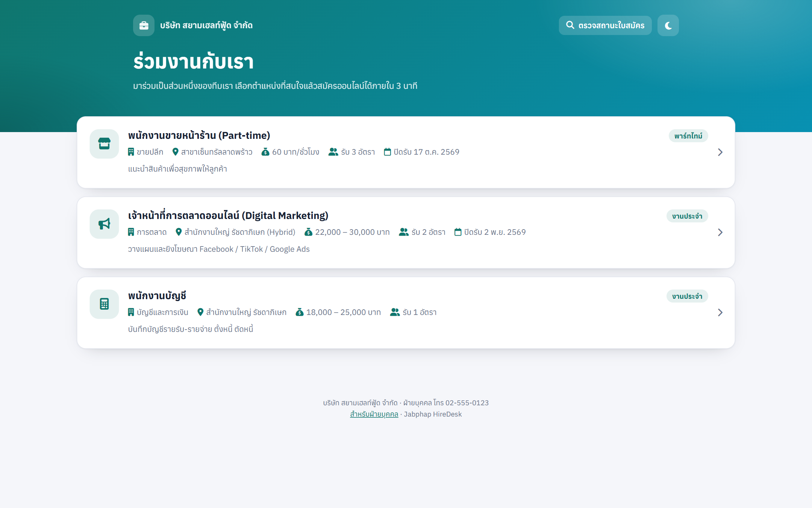Click the พาร์ทไทม์ badge
Image resolution: width=812 pixels, height=508 pixels.
point(688,136)
